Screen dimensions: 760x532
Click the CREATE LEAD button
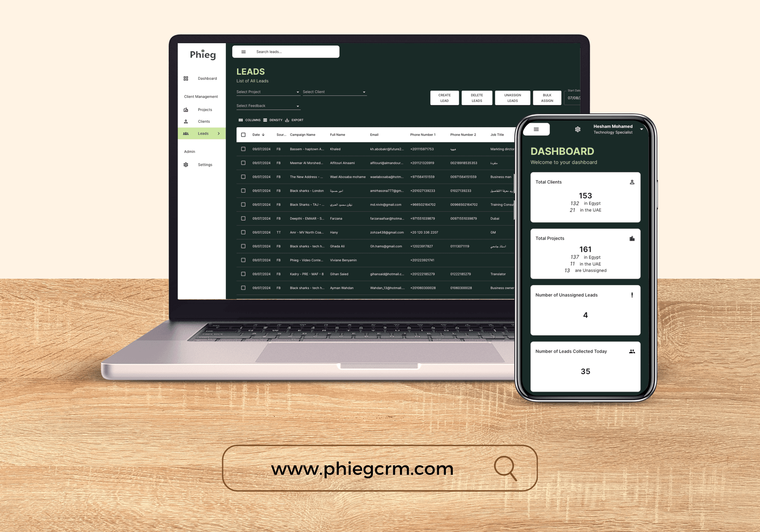(x=444, y=97)
